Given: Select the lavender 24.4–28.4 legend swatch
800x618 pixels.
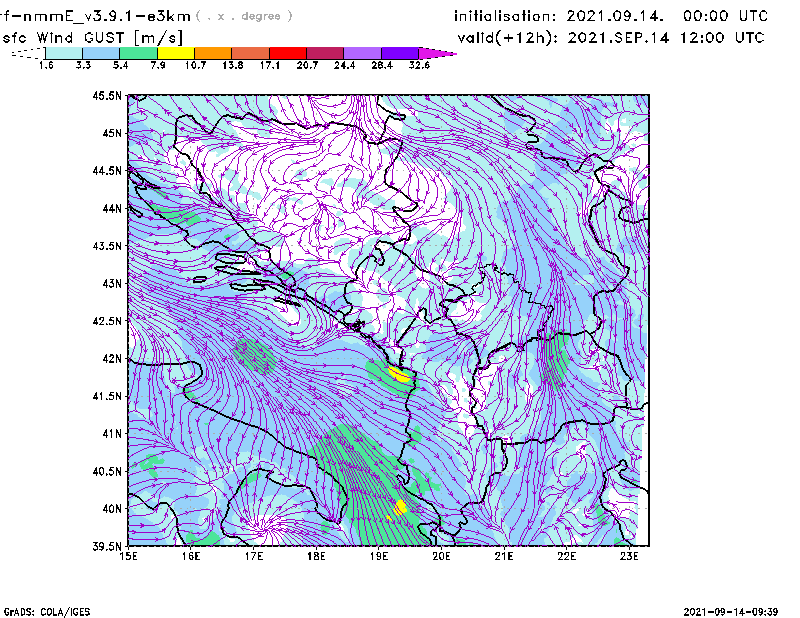Looking at the screenshot, I should pyautogui.click(x=363, y=53).
